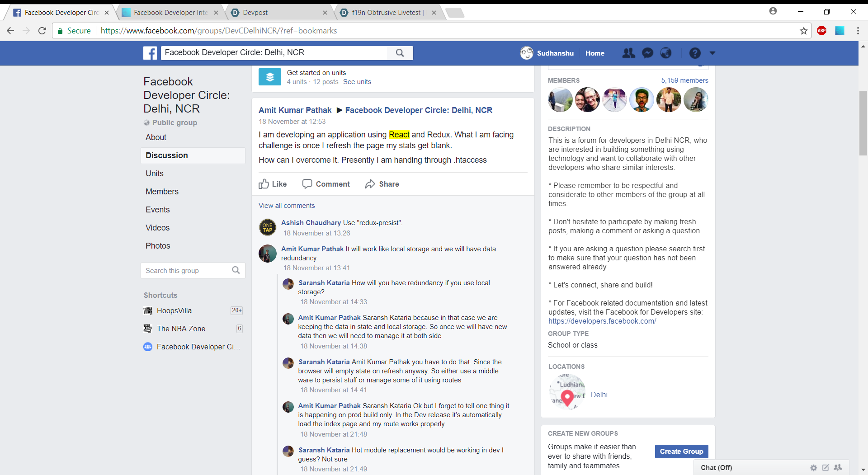Screen dimensions: 868x475
Task: Open the developers.facebook.com link
Action: point(602,321)
